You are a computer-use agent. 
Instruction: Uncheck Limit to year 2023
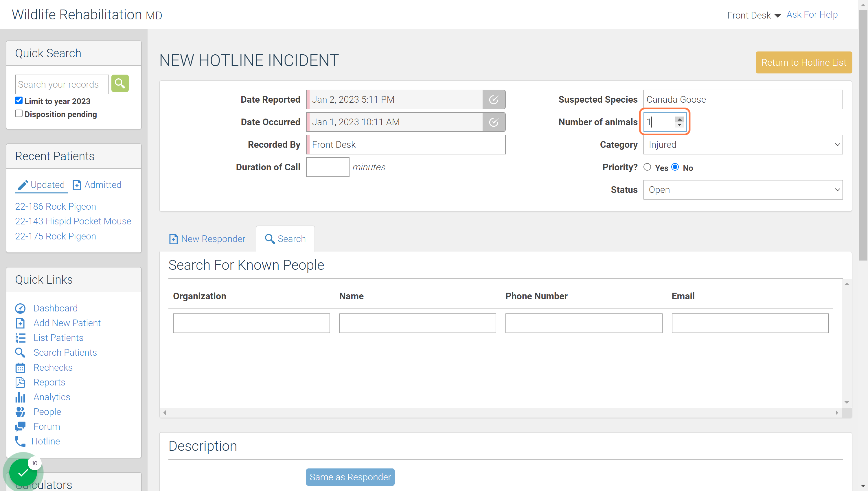(x=19, y=101)
